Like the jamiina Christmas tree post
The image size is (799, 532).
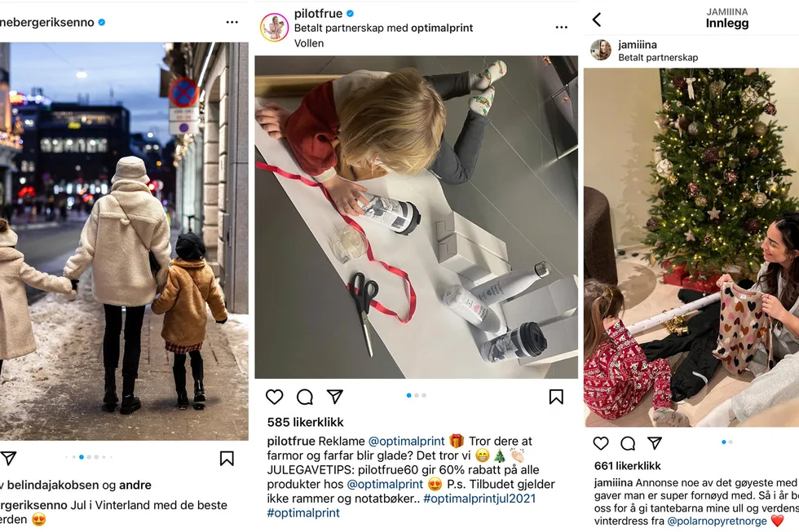pos(601,443)
